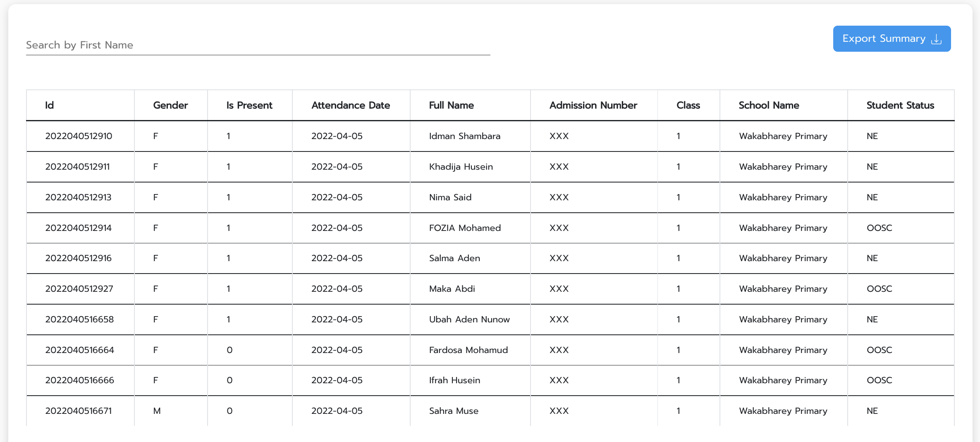The height and width of the screenshot is (442, 980).
Task: Select the Nima Said name cell
Action: click(450, 197)
